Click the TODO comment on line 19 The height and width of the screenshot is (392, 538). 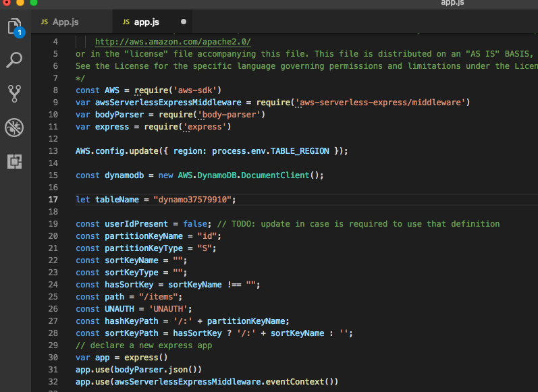pos(358,224)
